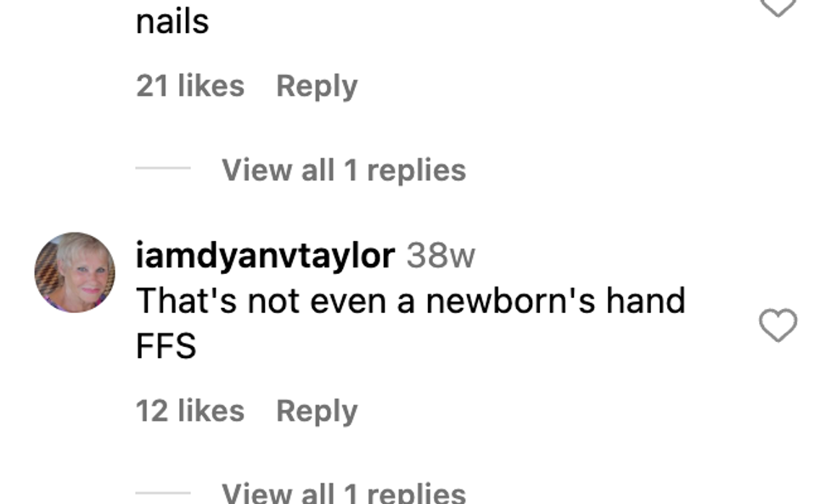
Task: Expand View all 1 replies under 21 likes
Action: pyautogui.click(x=344, y=171)
